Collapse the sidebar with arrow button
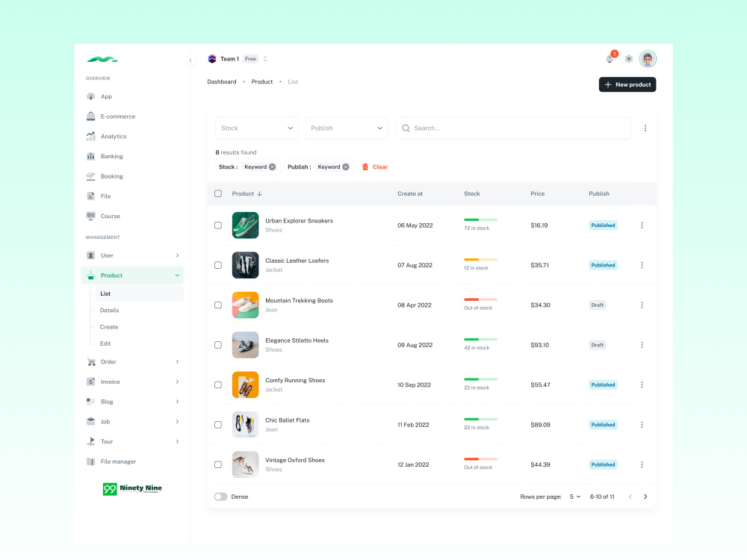Viewport: 747px width, 560px height. tap(190, 60)
